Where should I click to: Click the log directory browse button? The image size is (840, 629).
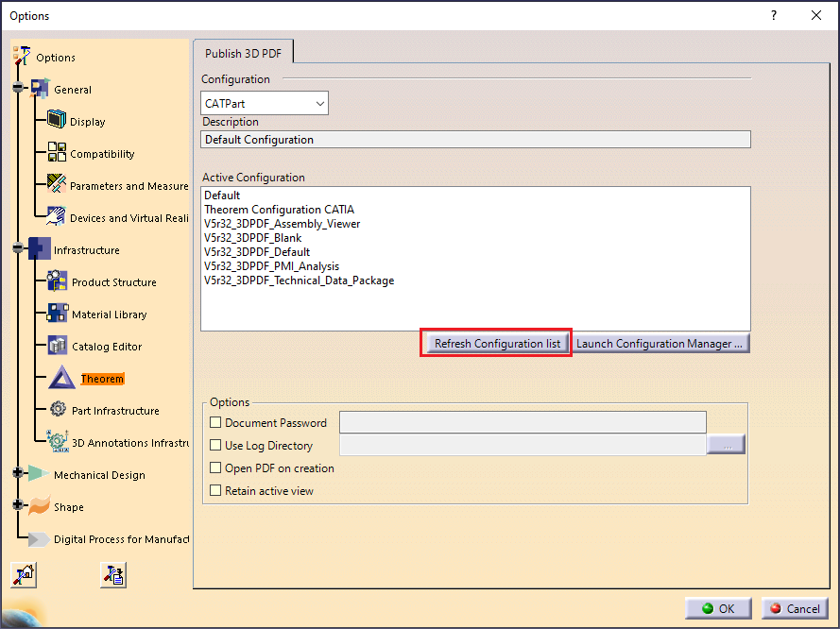click(x=727, y=445)
